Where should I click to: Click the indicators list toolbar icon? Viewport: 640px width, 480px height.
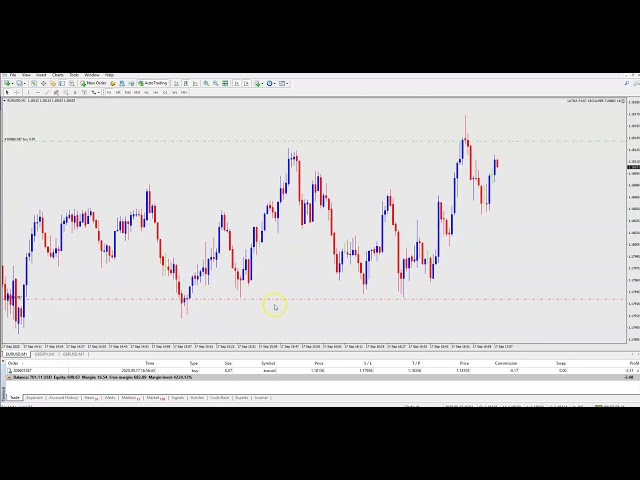point(258,83)
